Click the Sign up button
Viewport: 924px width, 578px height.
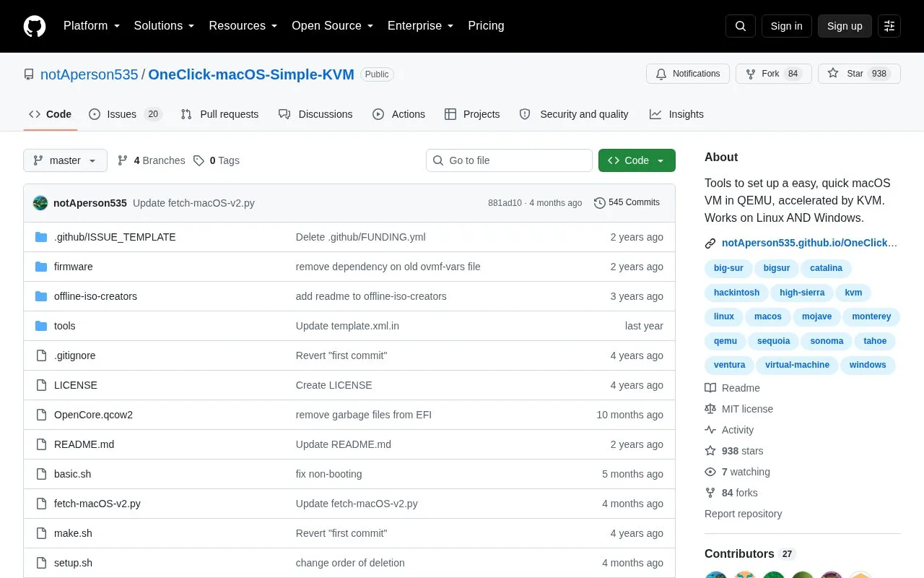(845, 26)
